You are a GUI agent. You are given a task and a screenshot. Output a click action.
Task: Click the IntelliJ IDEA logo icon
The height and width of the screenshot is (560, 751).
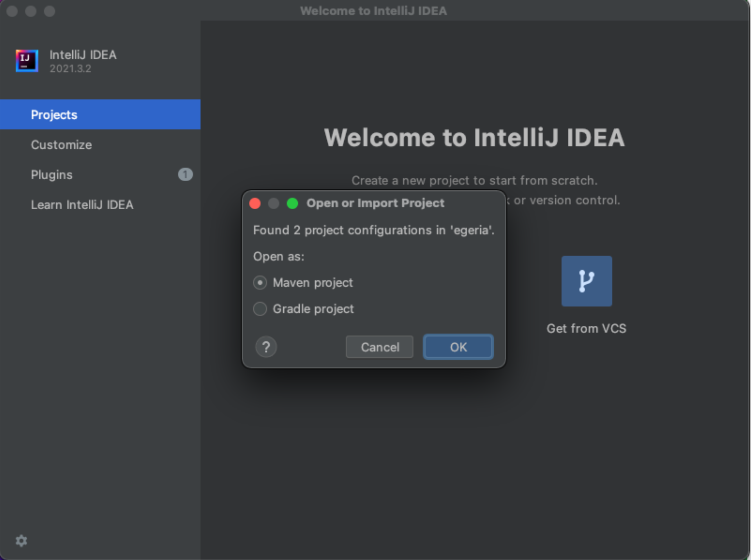27,61
